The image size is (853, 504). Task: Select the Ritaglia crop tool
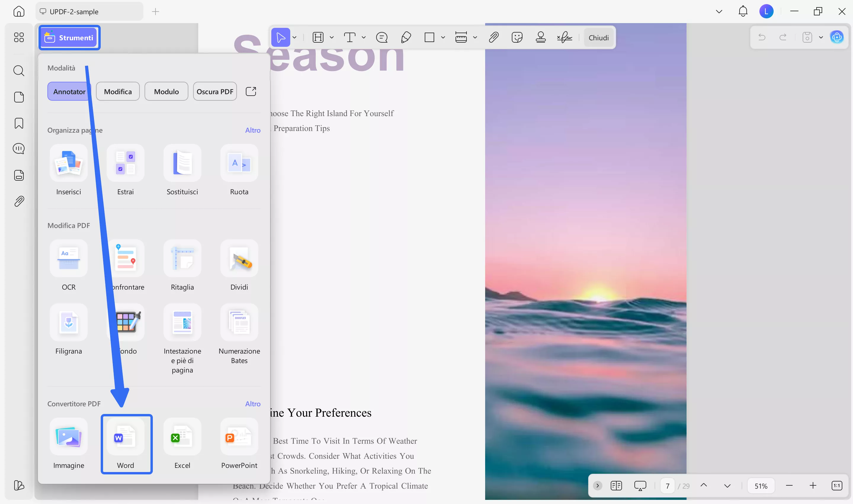(x=182, y=259)
